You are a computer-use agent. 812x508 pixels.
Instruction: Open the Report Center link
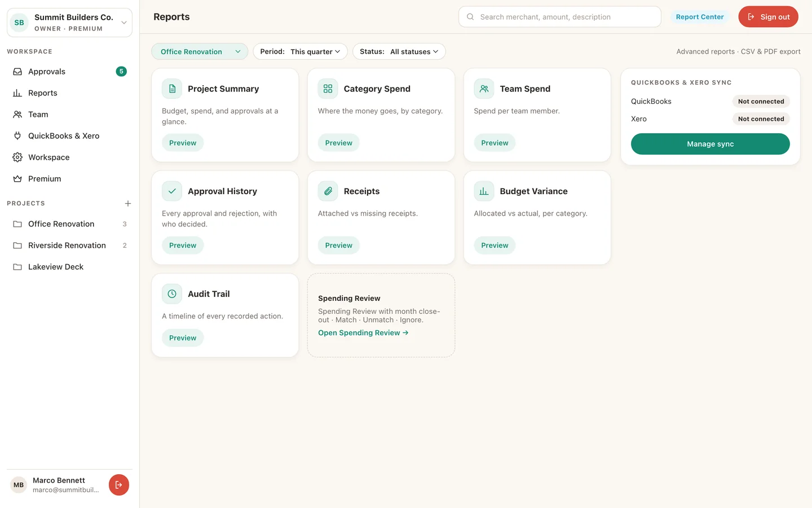pyautogui.click(x=699, y=17)
